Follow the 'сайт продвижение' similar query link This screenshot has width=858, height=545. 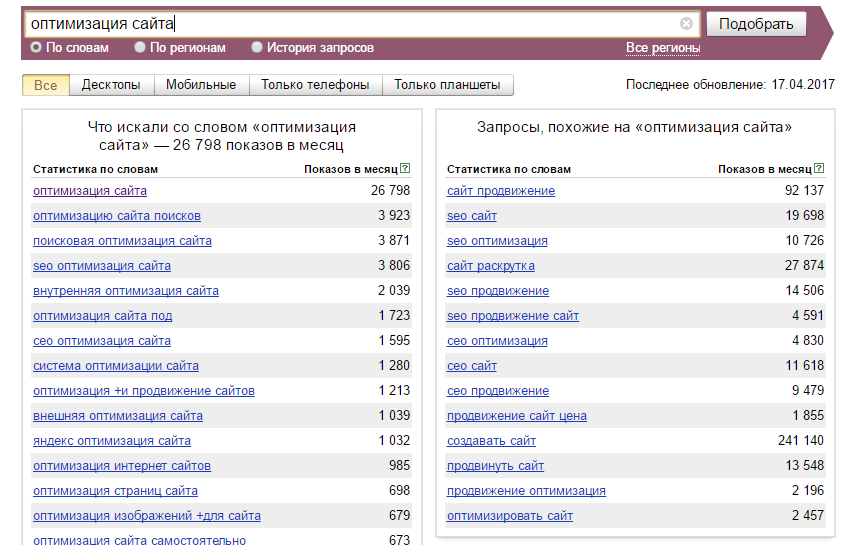point(501,191)
